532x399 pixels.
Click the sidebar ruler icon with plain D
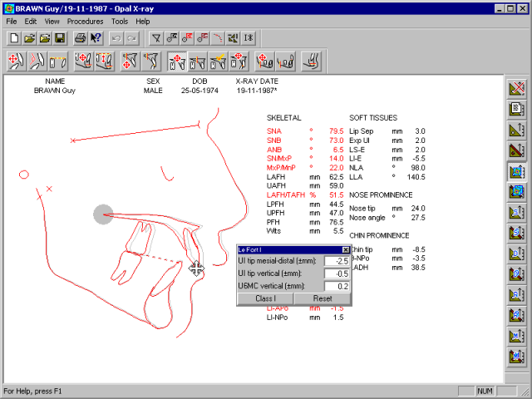517,254
